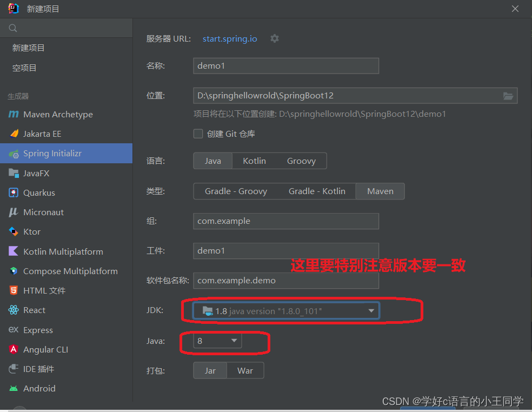The image size is (532, 412).
Task: Click the group field com.example
Action: (286, 221)
